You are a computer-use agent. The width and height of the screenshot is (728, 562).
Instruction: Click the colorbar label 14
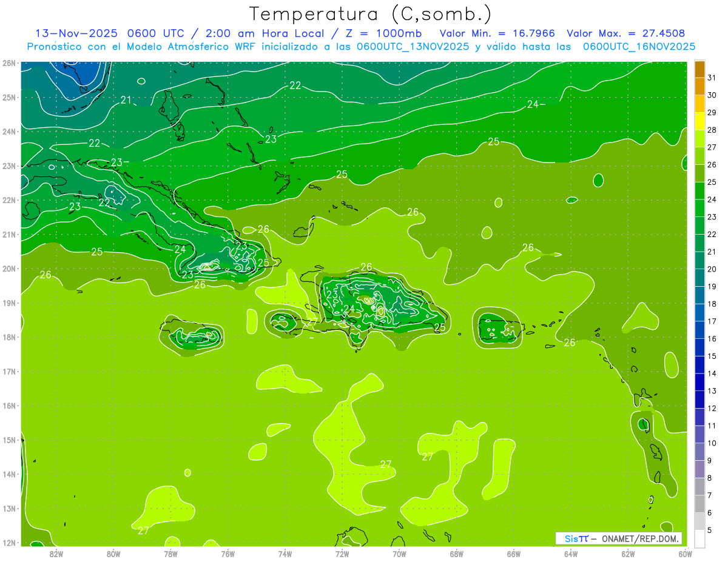pyautogui.click(x=712, y=373)
